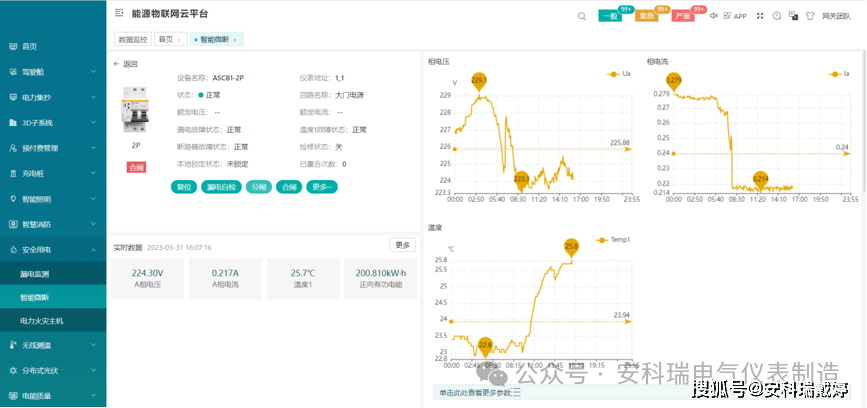Enter fullscreen with the four-corner icon
The width and height of the screenshot is (867, 408).
[760, 15]
